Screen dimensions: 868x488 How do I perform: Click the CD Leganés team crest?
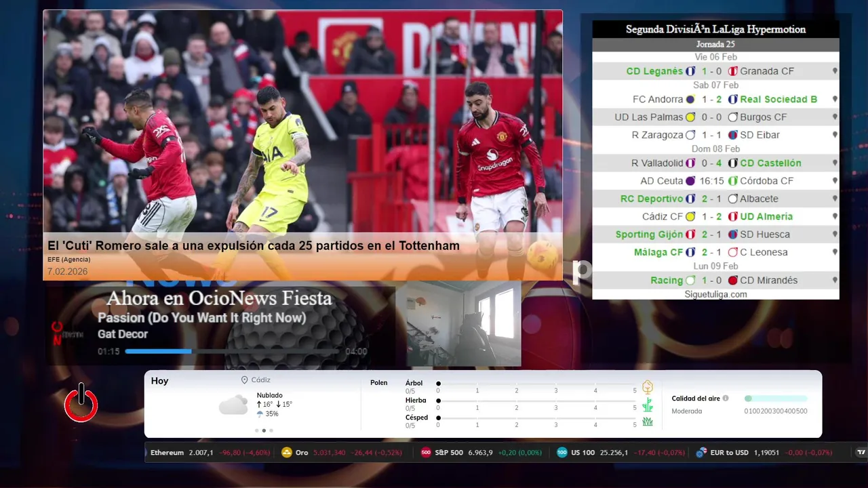[x=690, y=71]
